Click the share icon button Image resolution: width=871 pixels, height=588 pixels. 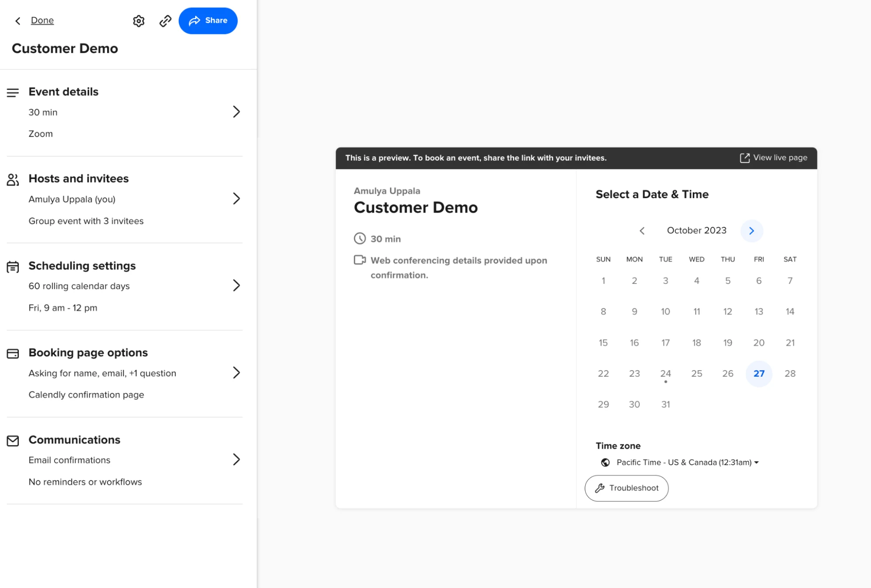207,20
